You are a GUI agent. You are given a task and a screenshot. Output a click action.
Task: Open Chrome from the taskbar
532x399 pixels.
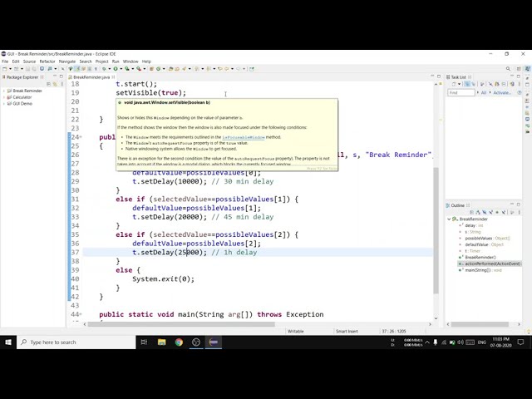179,342
